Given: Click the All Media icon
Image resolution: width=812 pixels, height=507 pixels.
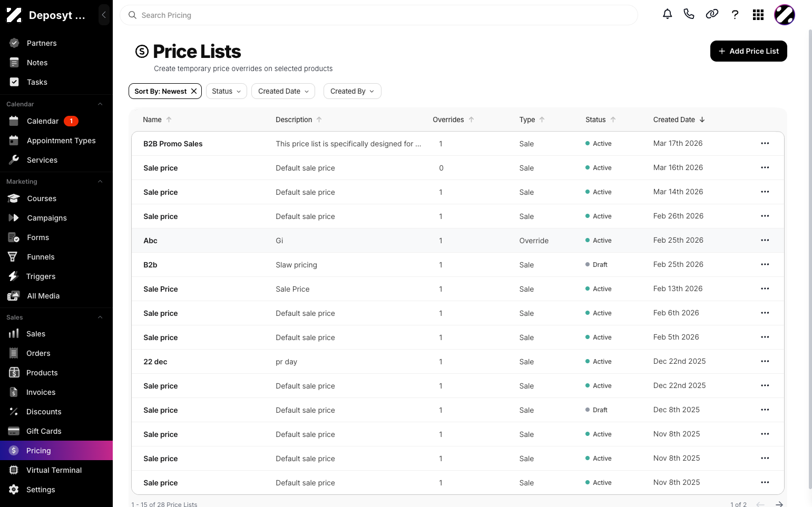Looking at the screenshot, I should [x=14, y=296].
